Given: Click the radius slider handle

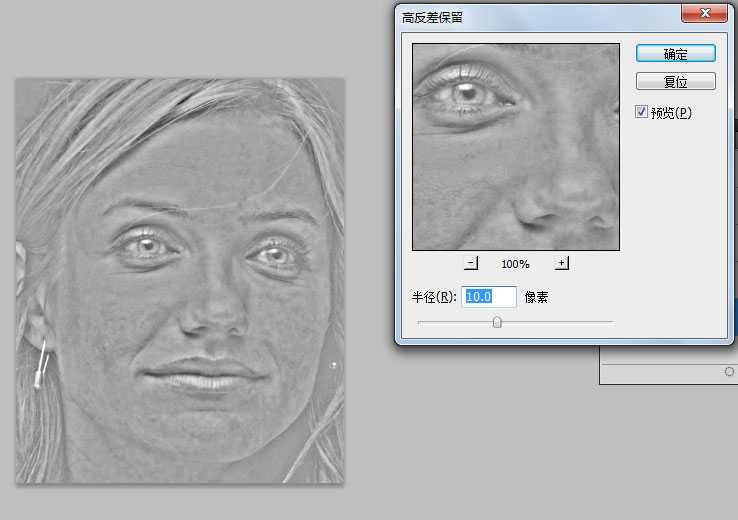Looking at the screenshot, I should 497,322.
